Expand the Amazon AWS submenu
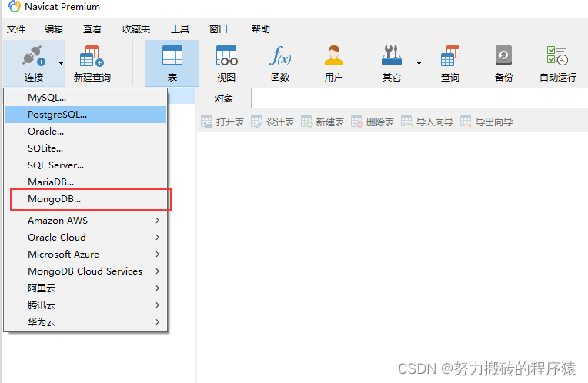 click(85, 221)
